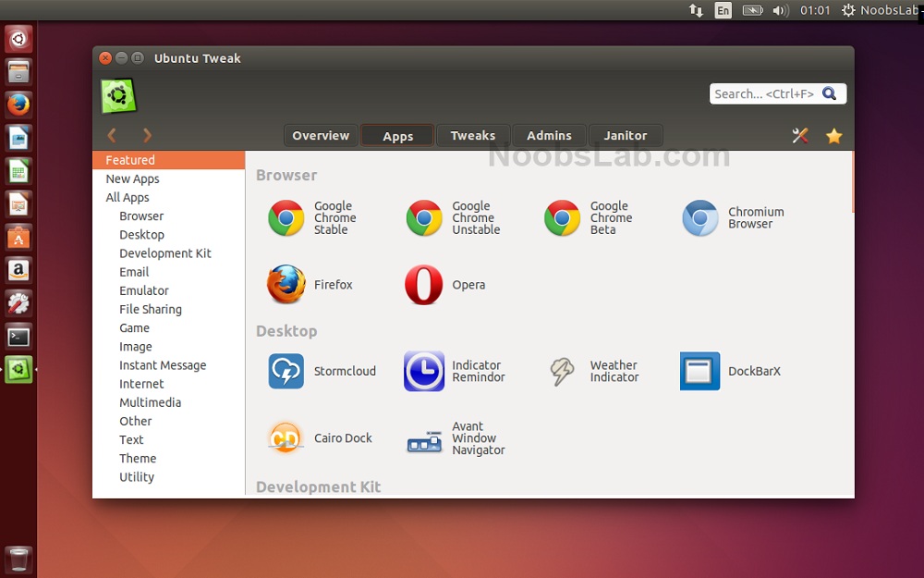Open the En keyboard layout indicator
This screenshot has width=924, height=578.
(723, 10)
